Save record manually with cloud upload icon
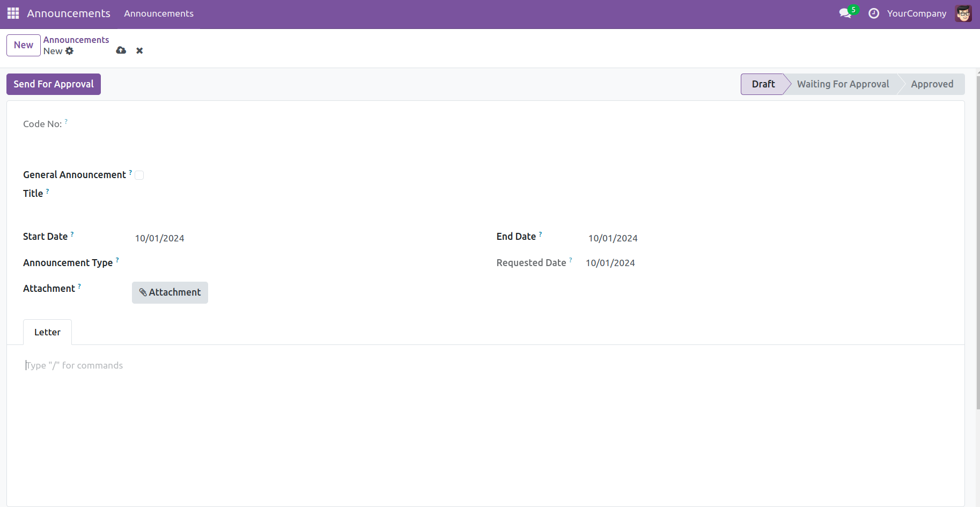Viewport: 980px width, 507px height. click(121, 50)
